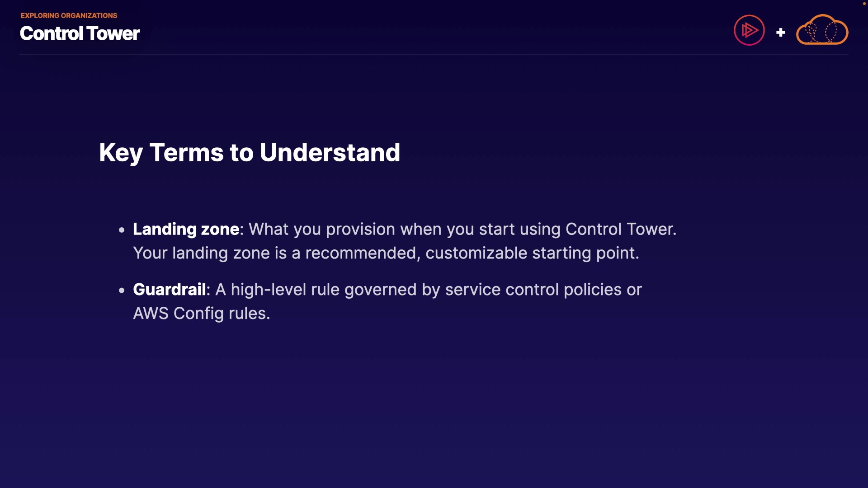Click the orange cloud logo
Image resolution: width=868 pixels, height=488 pixels.
pos(822,30)
